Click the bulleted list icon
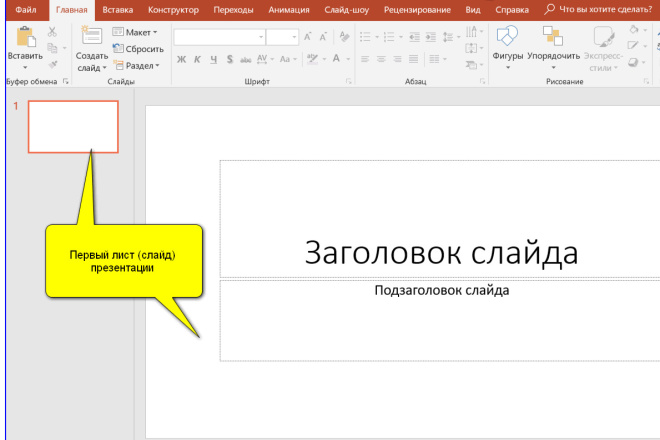 click(365, 37)
